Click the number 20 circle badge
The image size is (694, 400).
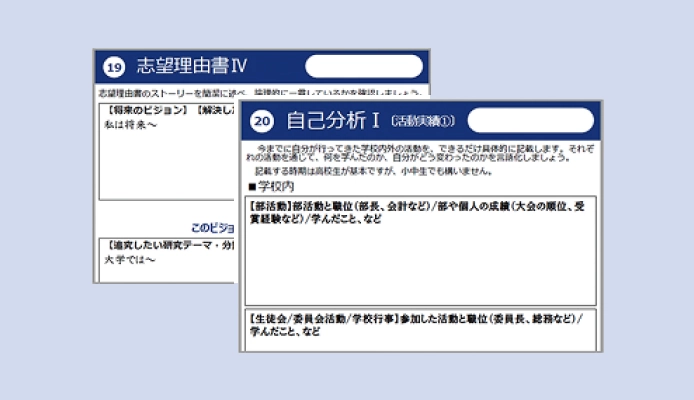(262, 121)
